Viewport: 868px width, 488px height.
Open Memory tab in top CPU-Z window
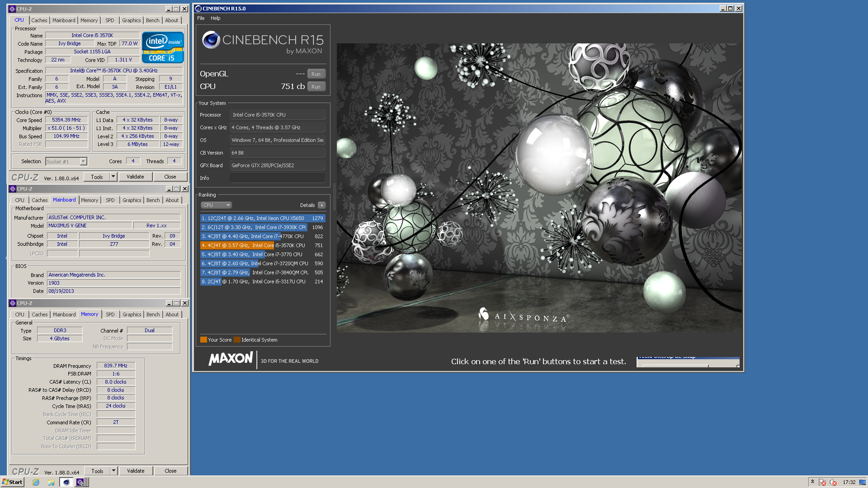(89, 20)
